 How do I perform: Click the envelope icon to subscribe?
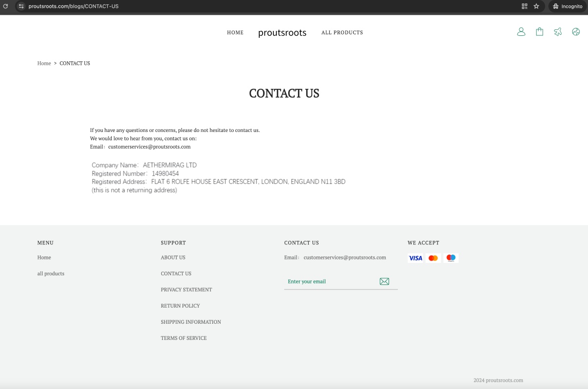point(384,281)
